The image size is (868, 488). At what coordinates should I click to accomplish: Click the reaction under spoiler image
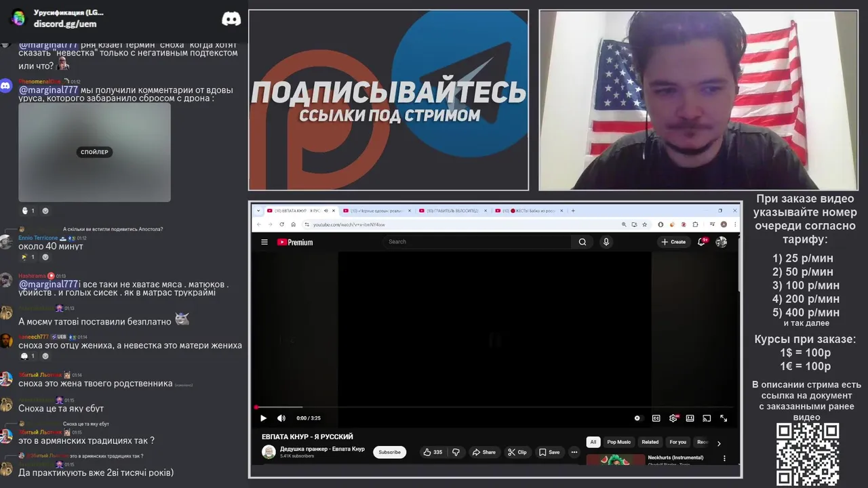click(x=28, y=211)
